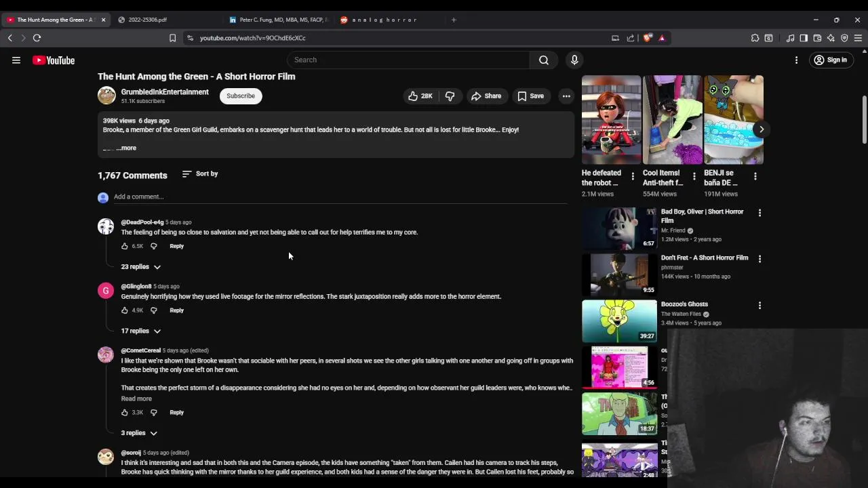Open @soroij profile link
Viewport: 868px width, 488px height.
(131, 453)
